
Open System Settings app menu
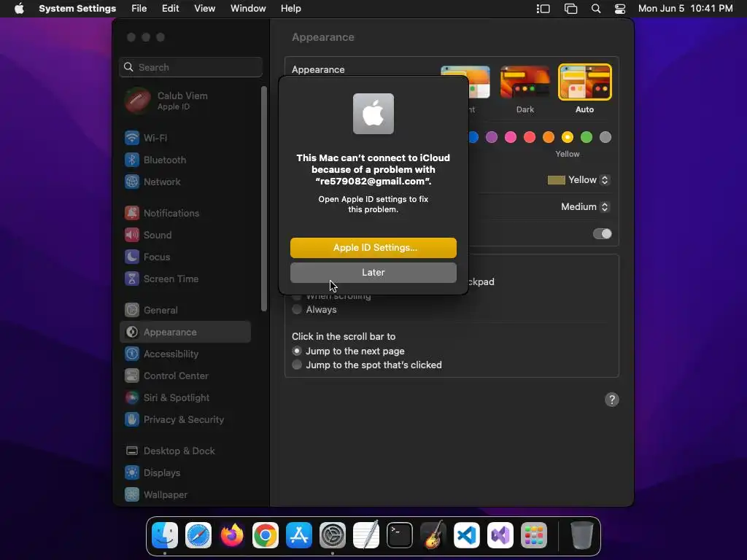(x=77, y=9)
